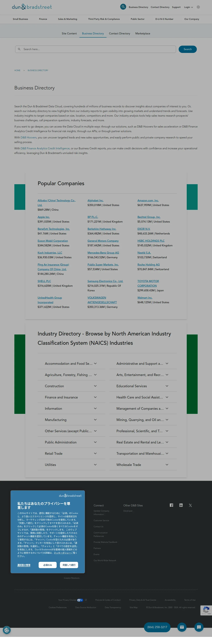Switch to the Marketplace tab
The width and height of the screenshot is (212, 644).
143,34
